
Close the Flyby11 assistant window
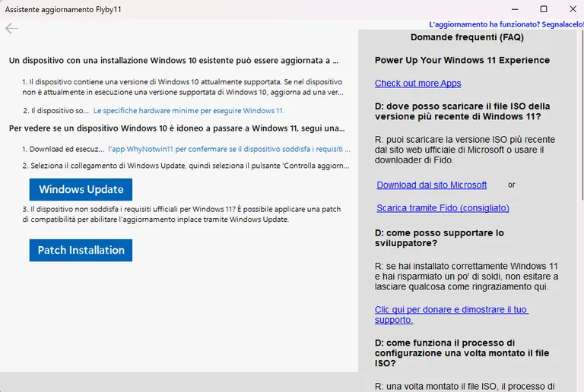pyautogui.click(x=573, y=9)
